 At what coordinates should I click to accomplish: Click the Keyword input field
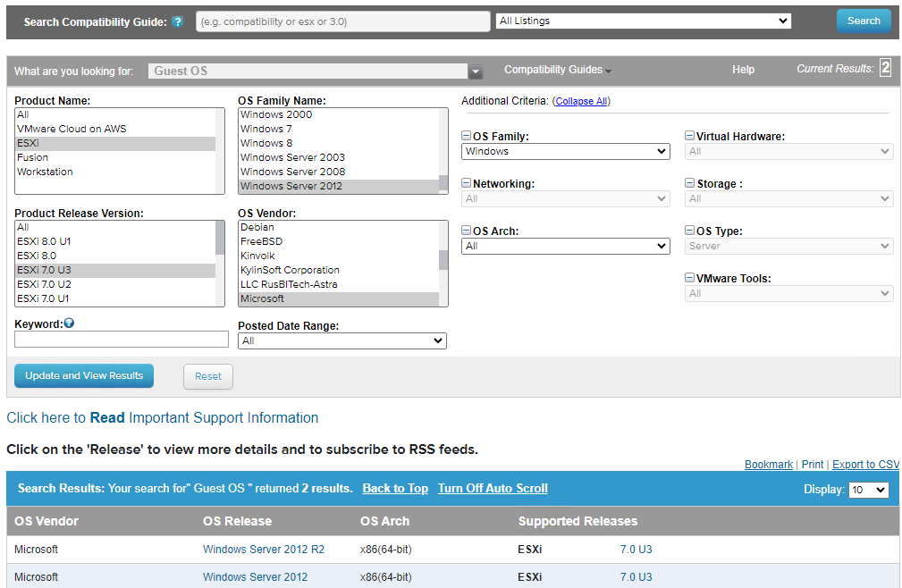(x=122, y=340)
